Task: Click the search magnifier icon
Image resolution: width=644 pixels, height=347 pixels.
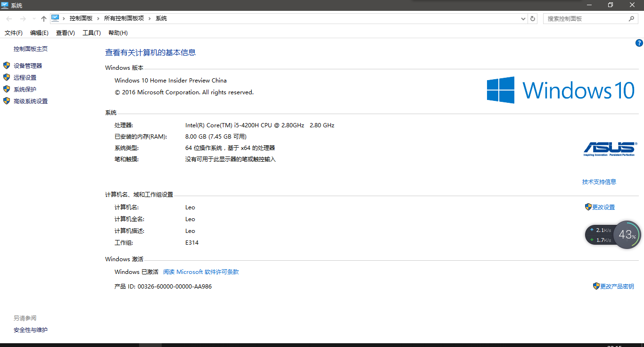Action: pyautogui.click(x=632, y=18)
